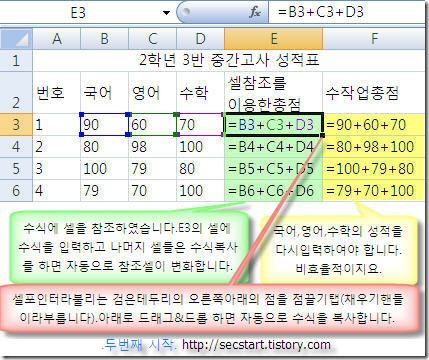Viewport: 429px width, 360px height.
Task: Select row 3 header
Action: [x=16, y=124]
